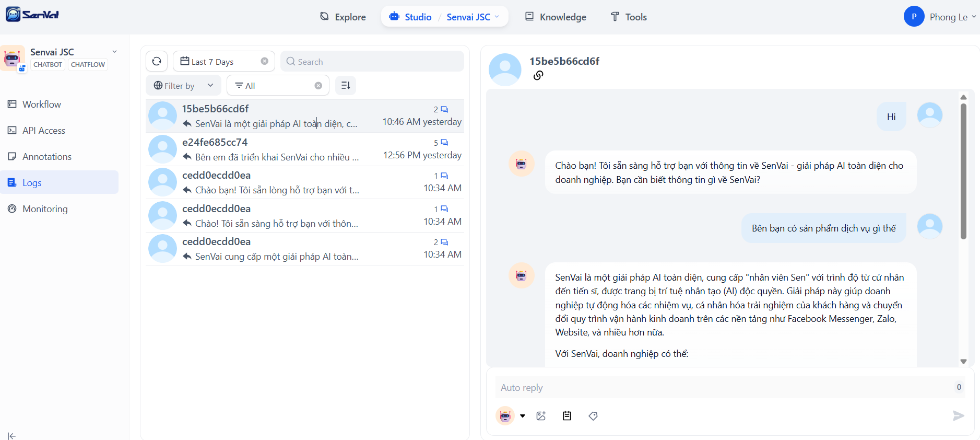Go to the Knowledge tab
Viewport: 980px width, 440px height.
click(556, 17)
